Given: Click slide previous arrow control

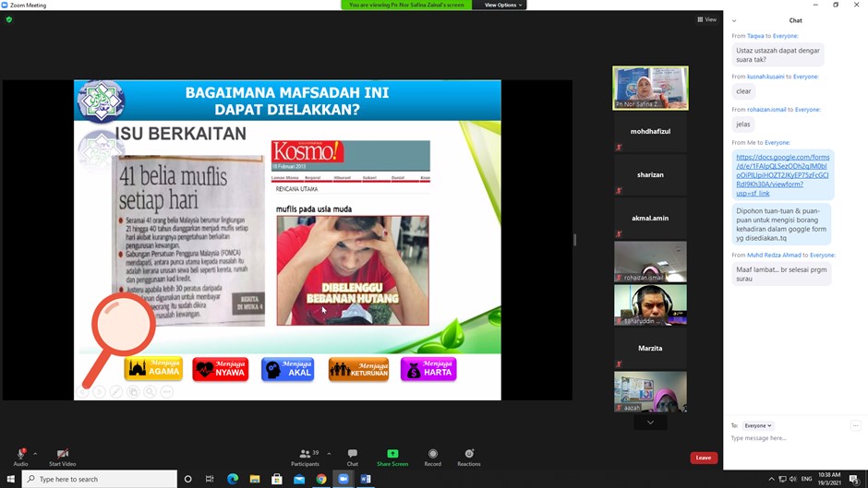Looking at the screenshot, I should [82, 392].
